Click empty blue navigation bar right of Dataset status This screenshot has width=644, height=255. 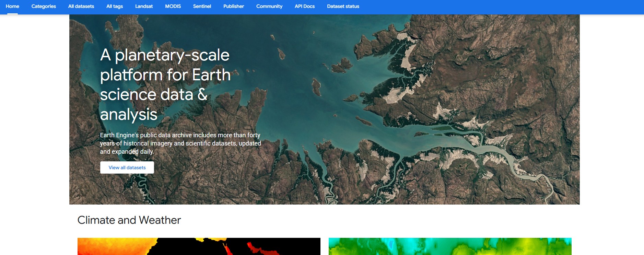pos(497,6)
